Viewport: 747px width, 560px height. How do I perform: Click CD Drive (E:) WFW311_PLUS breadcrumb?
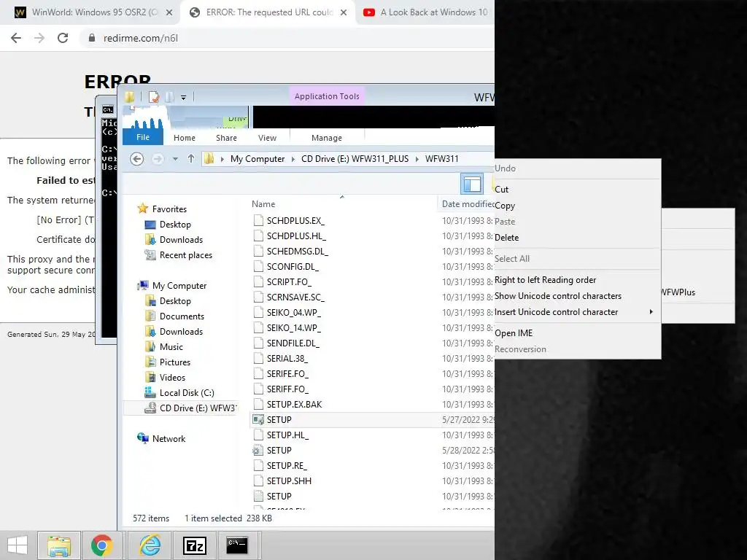(355, 159)
